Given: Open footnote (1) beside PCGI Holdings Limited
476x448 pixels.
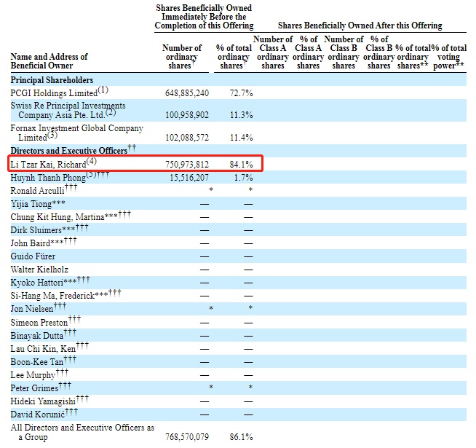Looking at the screenshot, I should pos(103,90).
